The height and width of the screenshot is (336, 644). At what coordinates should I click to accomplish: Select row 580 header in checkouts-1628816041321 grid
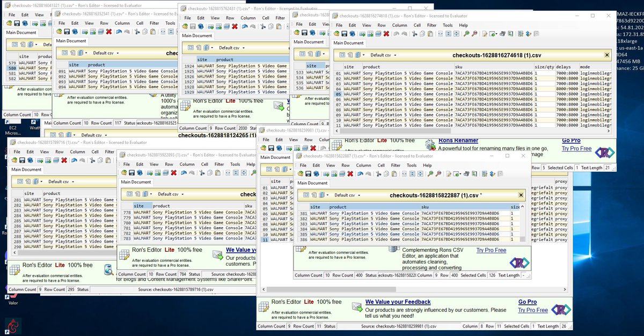(12, 68)
